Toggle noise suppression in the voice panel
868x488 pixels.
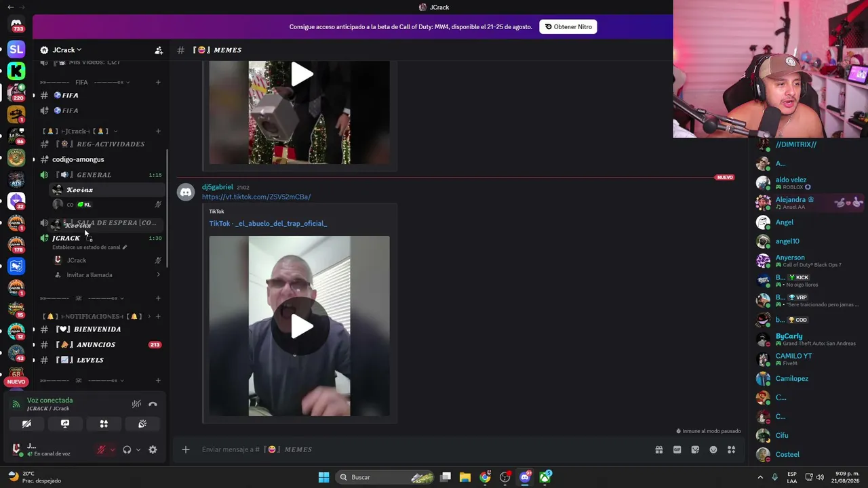136,404
